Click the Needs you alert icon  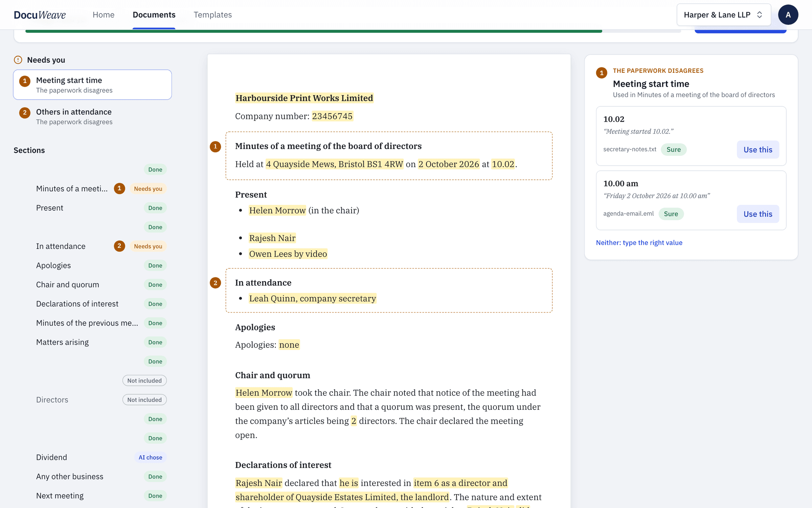18,60
